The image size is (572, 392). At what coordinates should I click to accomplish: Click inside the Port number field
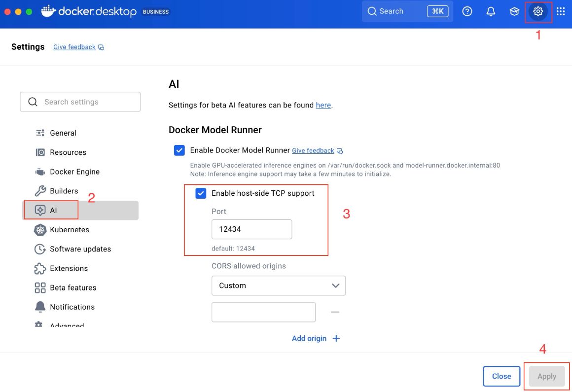[251, 229]
